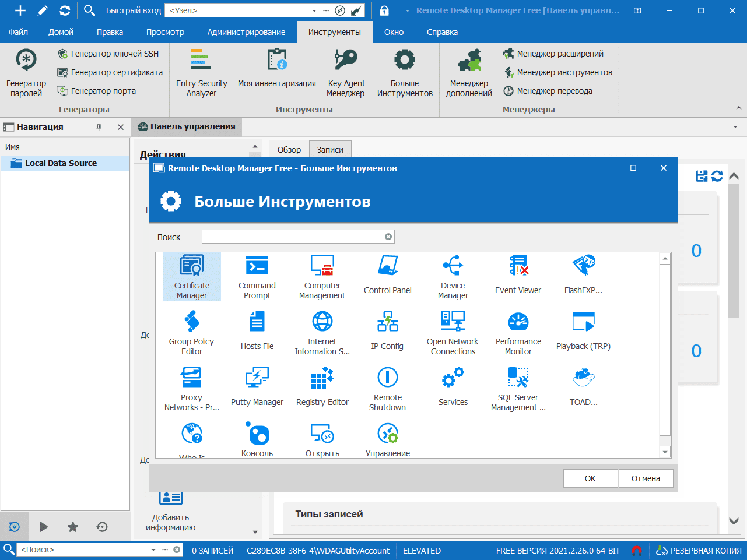Open Computer Management tool
The width and height of the screenshot is (747, 560).
(322, 277)
